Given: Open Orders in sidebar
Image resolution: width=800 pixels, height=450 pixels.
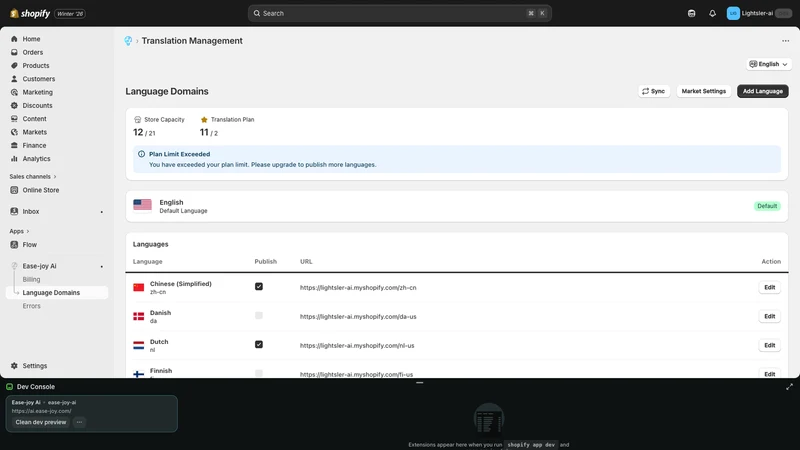Looking at the screenshot, I should [x=33, y=52].
